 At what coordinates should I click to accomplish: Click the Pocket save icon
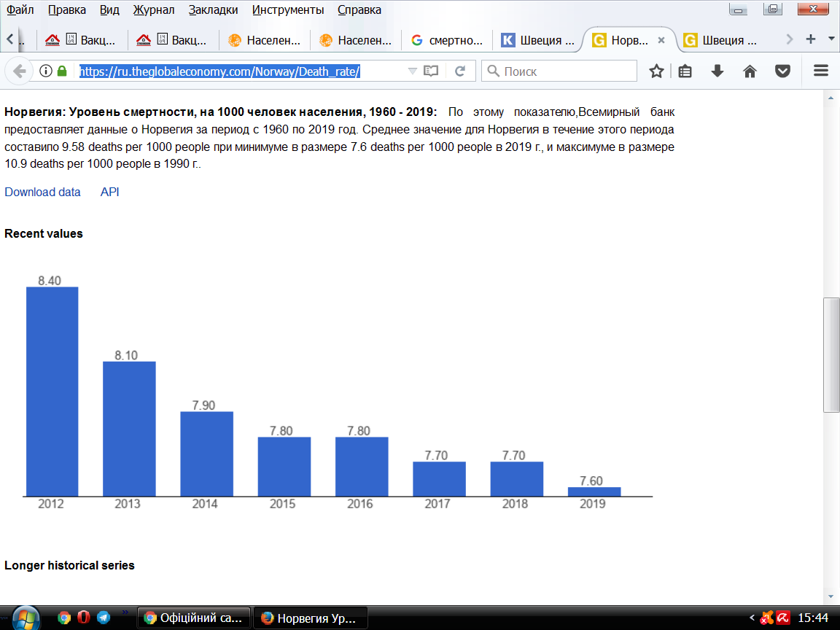(x=782, y=71)
